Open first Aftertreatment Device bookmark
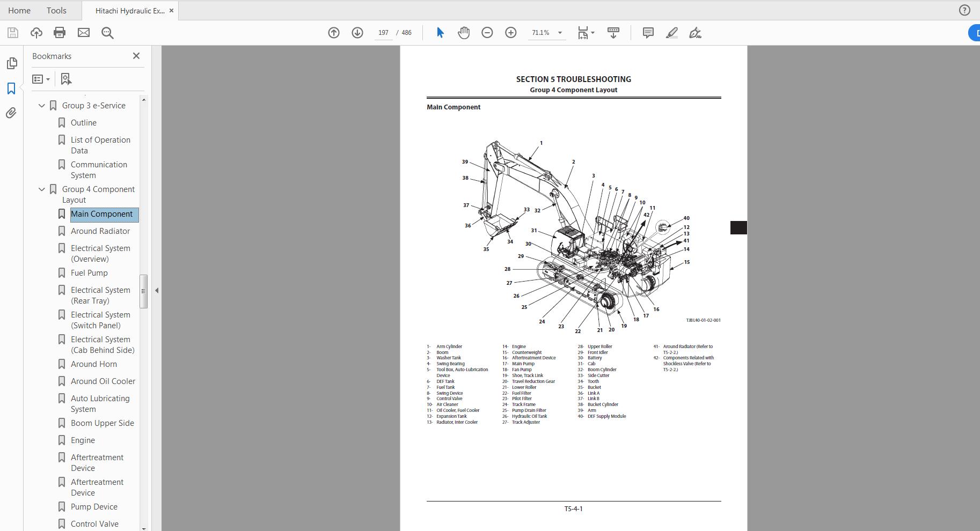 (x=97, y=463)
